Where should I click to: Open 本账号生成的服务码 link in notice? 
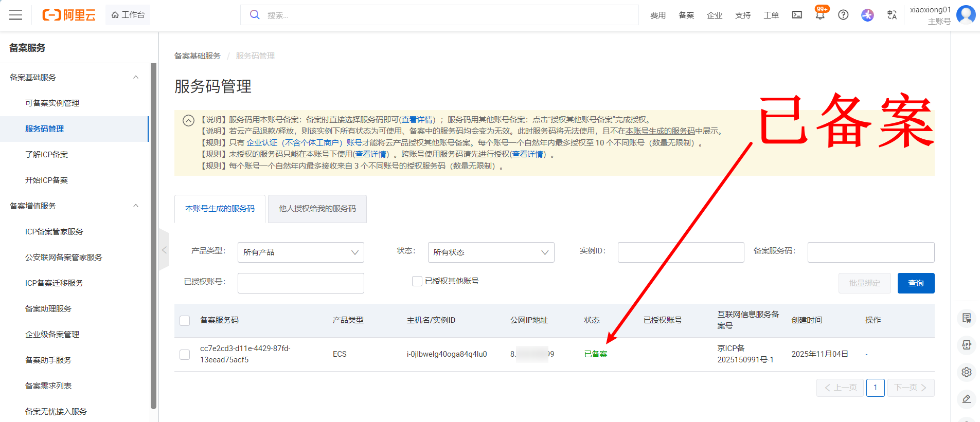[660, 131]
